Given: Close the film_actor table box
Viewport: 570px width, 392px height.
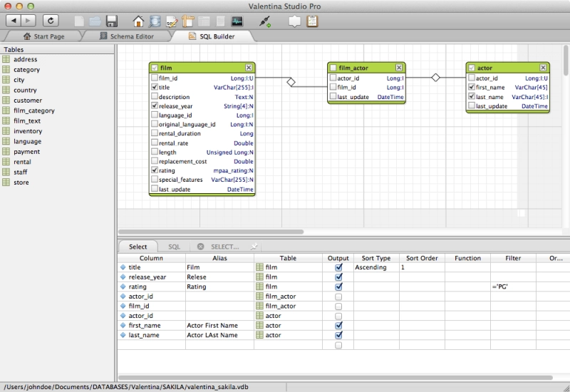Looking at the screenshot, I should click(399, 68).
